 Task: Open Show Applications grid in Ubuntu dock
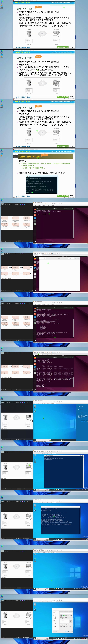pyautogui.click(x=35, y=241)
